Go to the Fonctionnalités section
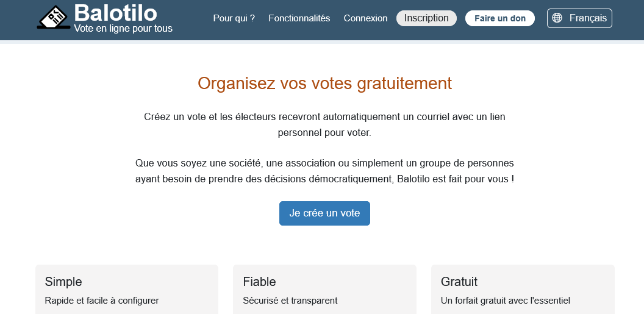This screenshot has height=314, width=644. click(299, 18)
